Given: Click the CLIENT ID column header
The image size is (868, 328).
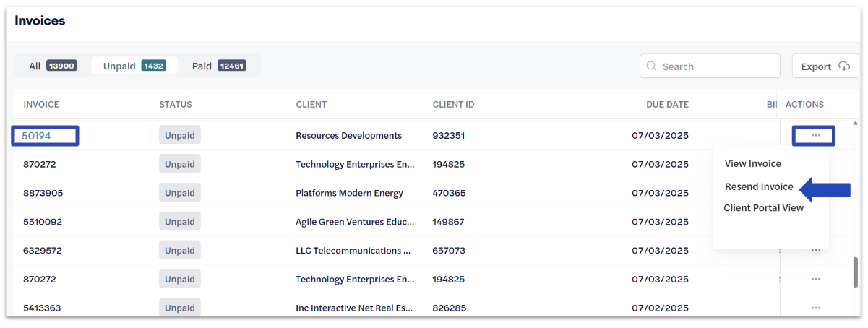Looking at the screenshot, I should point(453,105).
